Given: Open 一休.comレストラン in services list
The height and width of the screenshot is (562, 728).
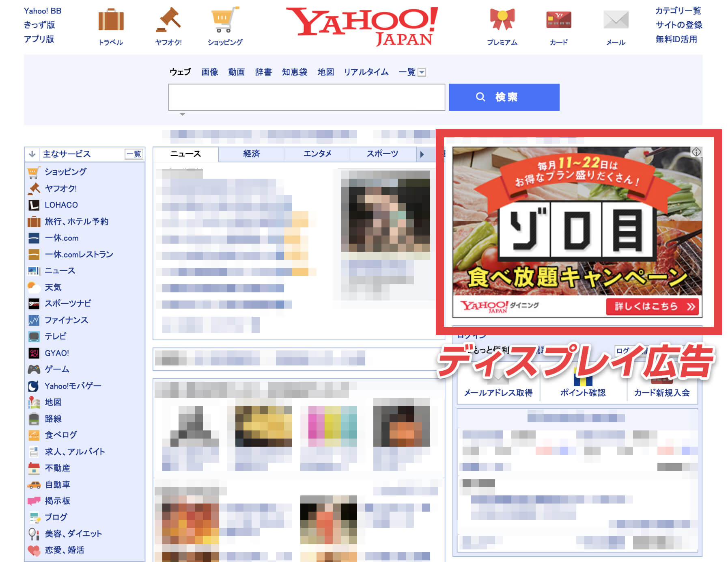Looking at the screenshot, I should tap(79, 254).
